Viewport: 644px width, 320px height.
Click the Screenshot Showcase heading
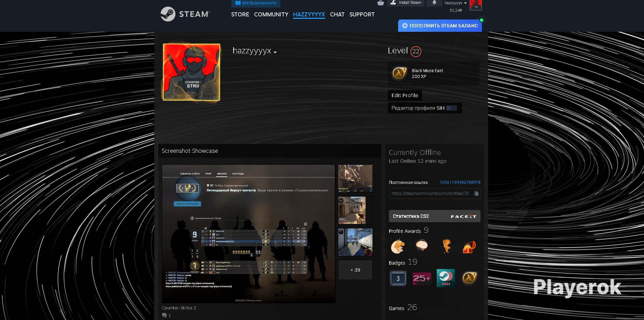(x=190, y=151)
